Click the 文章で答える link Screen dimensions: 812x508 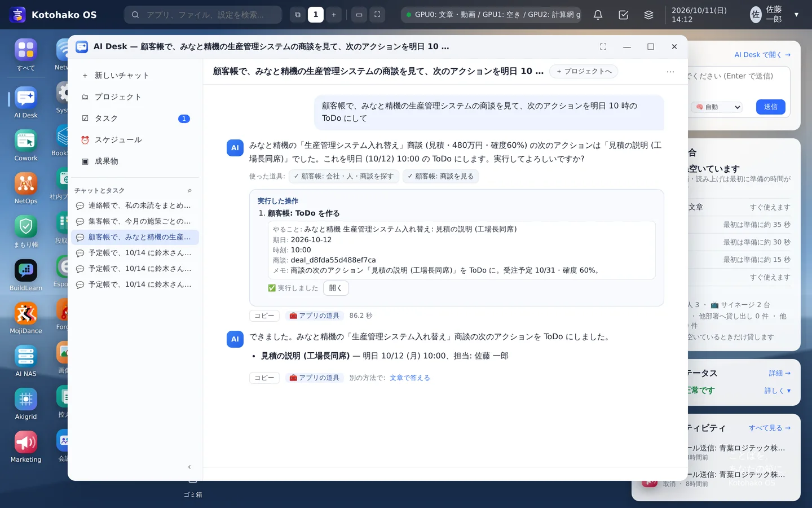[x=410, y=378]
